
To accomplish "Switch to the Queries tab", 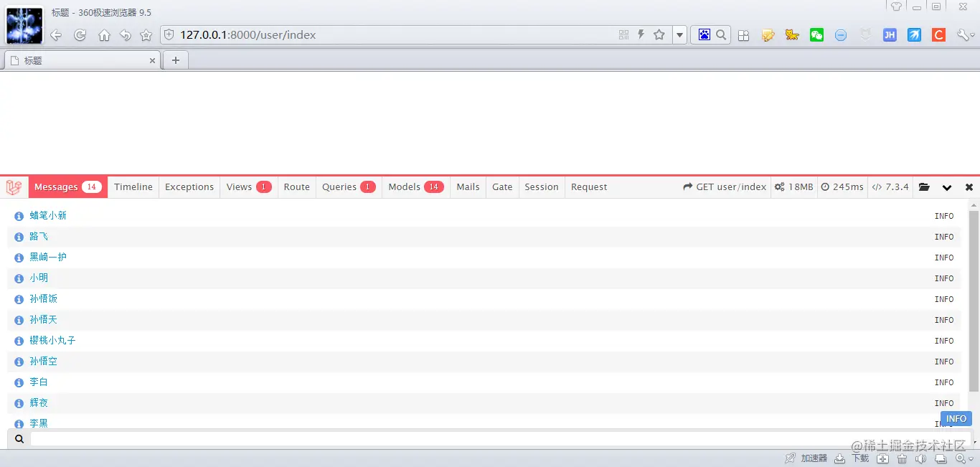I will [x=349, y=187].
